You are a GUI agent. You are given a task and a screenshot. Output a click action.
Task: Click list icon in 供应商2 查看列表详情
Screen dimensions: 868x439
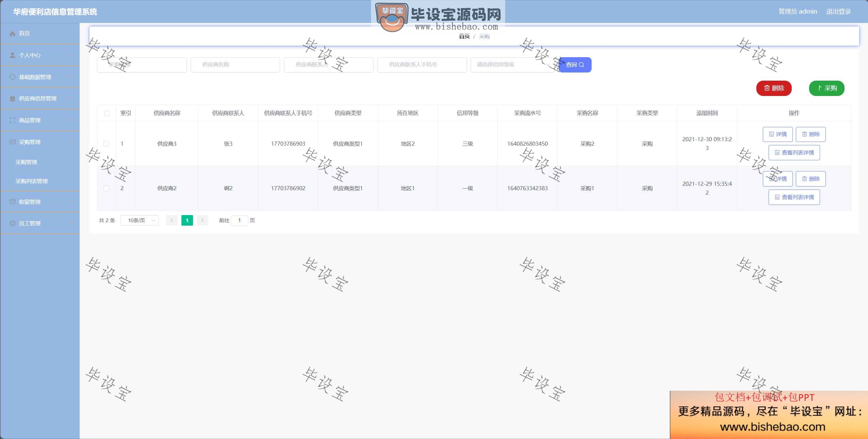point(777,197)
